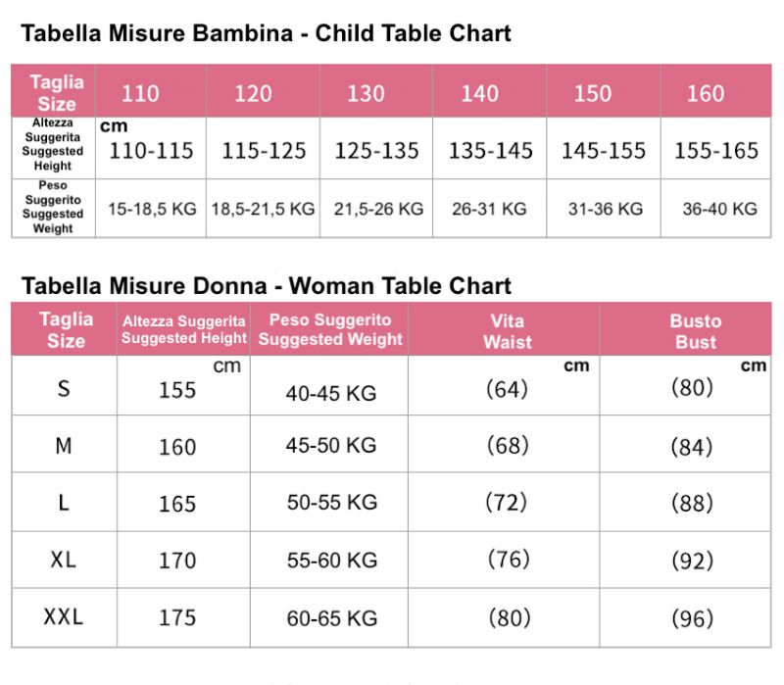
Task: Click the 36-40 KG weight cell
Action: click(720, 209)
